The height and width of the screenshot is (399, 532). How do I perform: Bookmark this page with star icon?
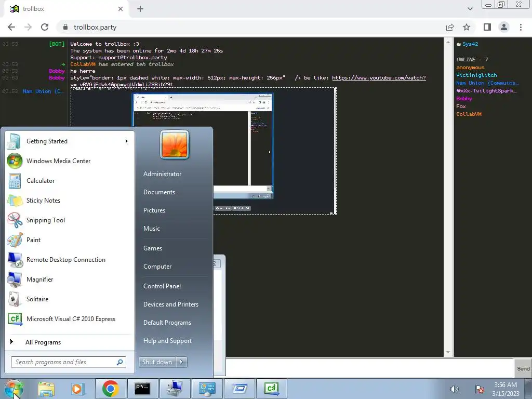[467, 27]
